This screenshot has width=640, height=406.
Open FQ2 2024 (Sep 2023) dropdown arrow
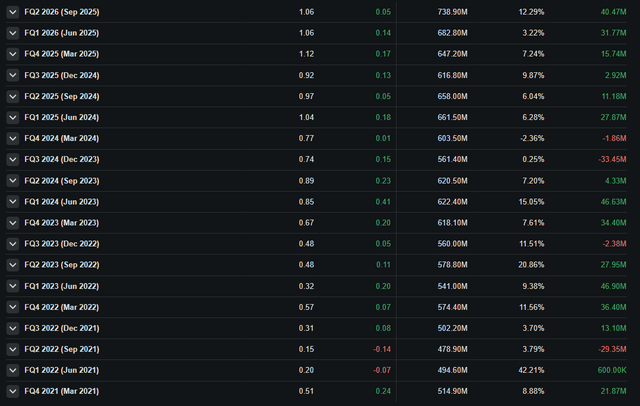pos(13,180)
